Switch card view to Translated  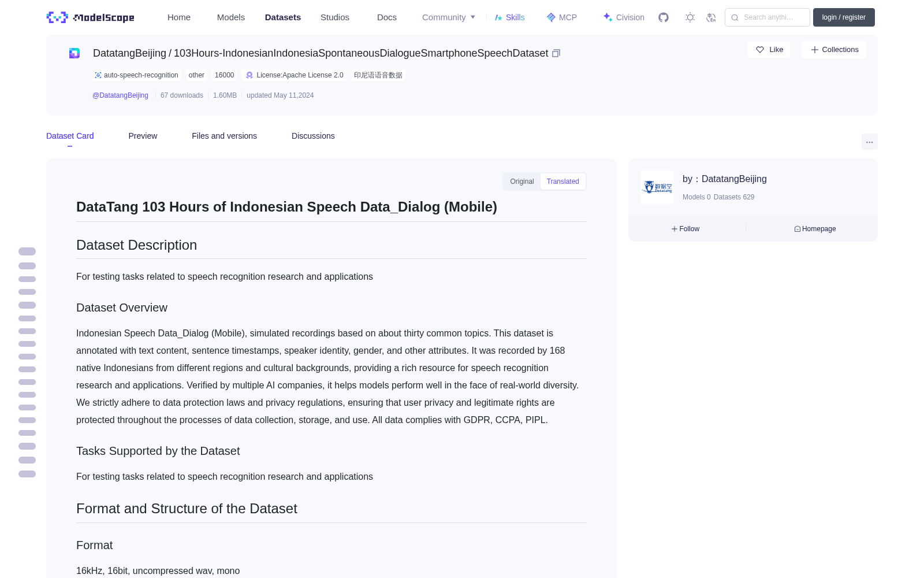click(x=563, y=181)
